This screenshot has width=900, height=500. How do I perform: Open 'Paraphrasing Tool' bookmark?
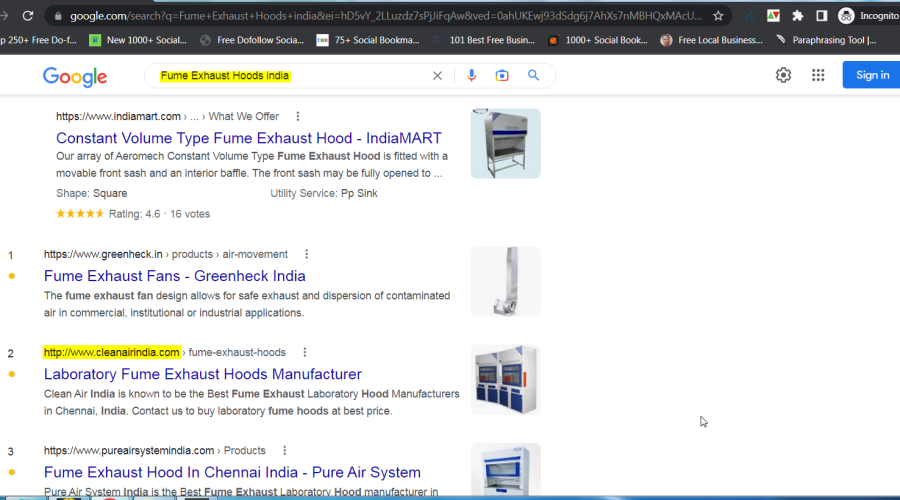tap(825, 40)
